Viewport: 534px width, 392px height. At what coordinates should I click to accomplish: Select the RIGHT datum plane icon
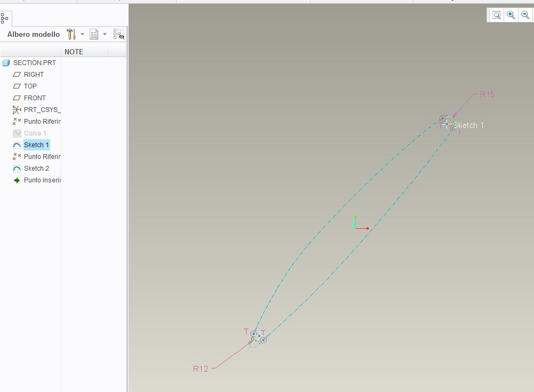click(17, 74)
